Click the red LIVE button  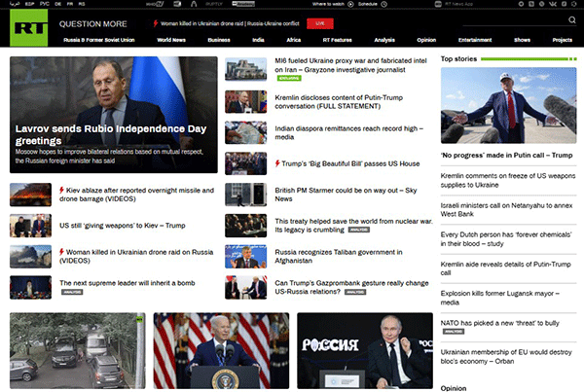coord(320,23)
